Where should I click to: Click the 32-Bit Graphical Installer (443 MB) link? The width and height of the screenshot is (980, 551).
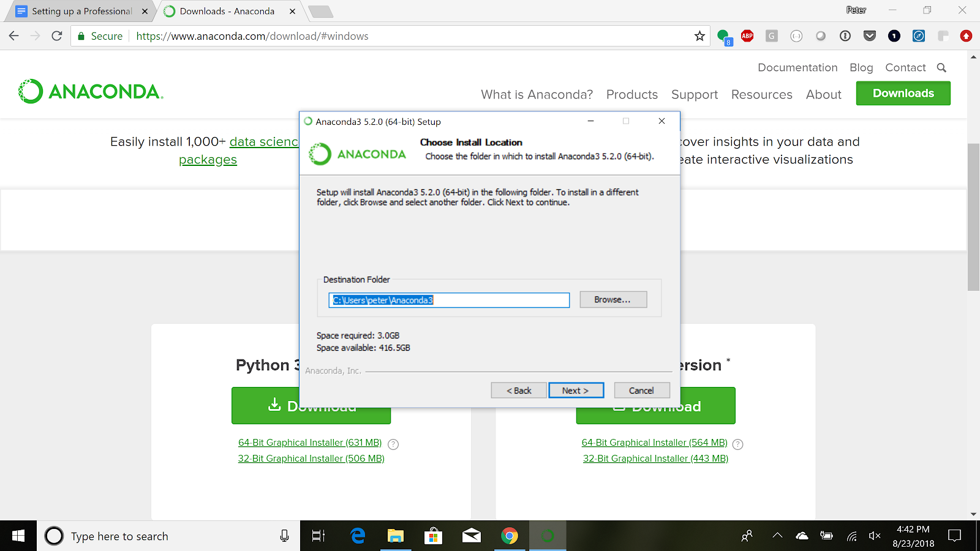coord(655,459)
